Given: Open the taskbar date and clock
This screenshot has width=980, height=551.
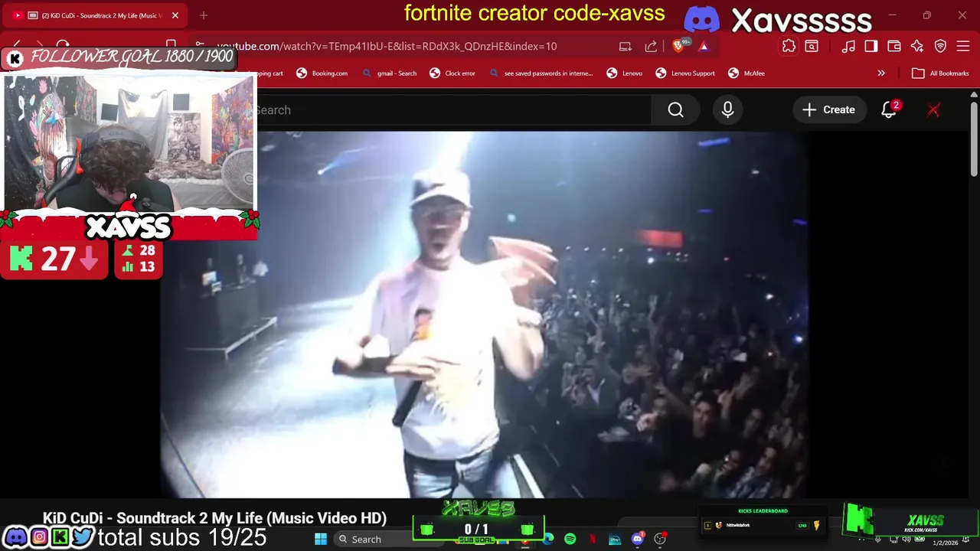Looking at the screenshot, I should 945,543.
